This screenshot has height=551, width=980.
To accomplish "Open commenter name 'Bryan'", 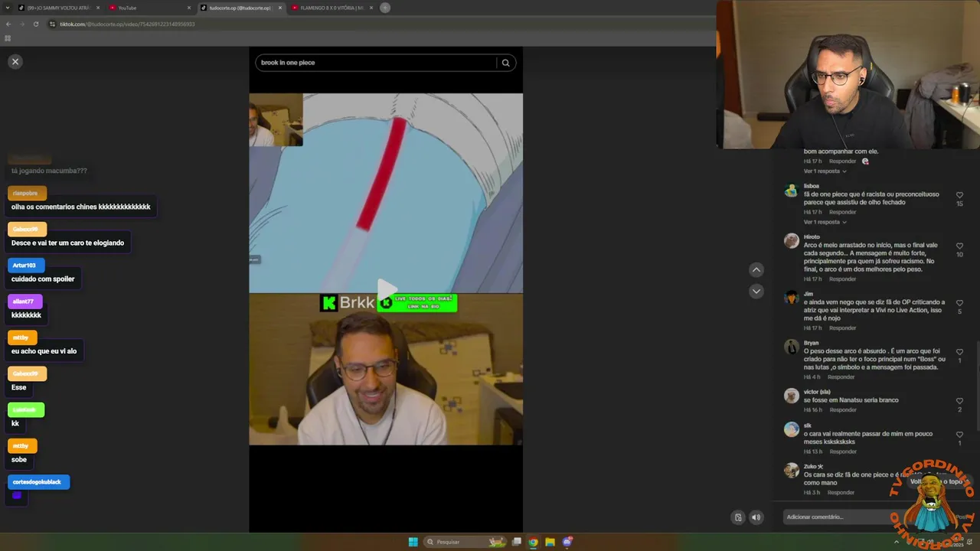I will coord(811,343).
